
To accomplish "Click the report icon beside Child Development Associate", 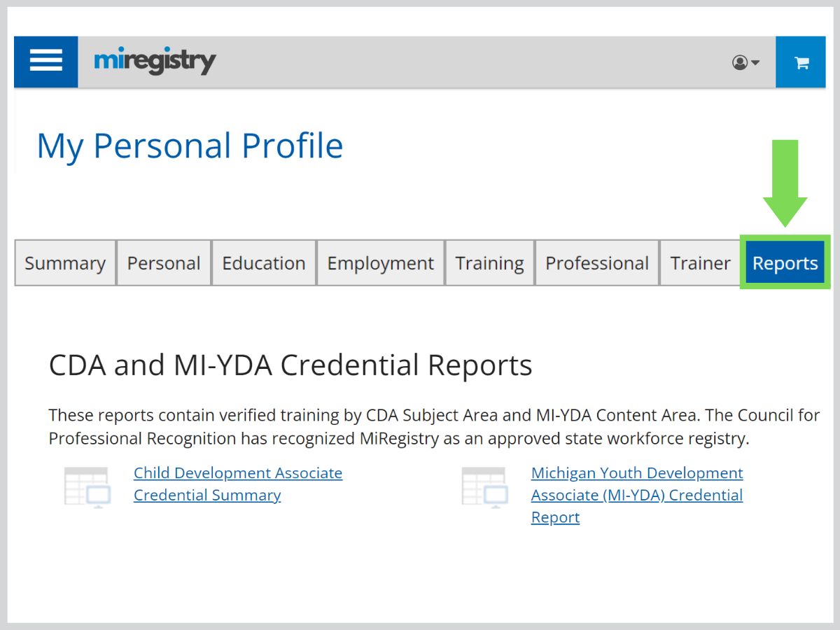I will pyautogui.click(x=86, y=486).
